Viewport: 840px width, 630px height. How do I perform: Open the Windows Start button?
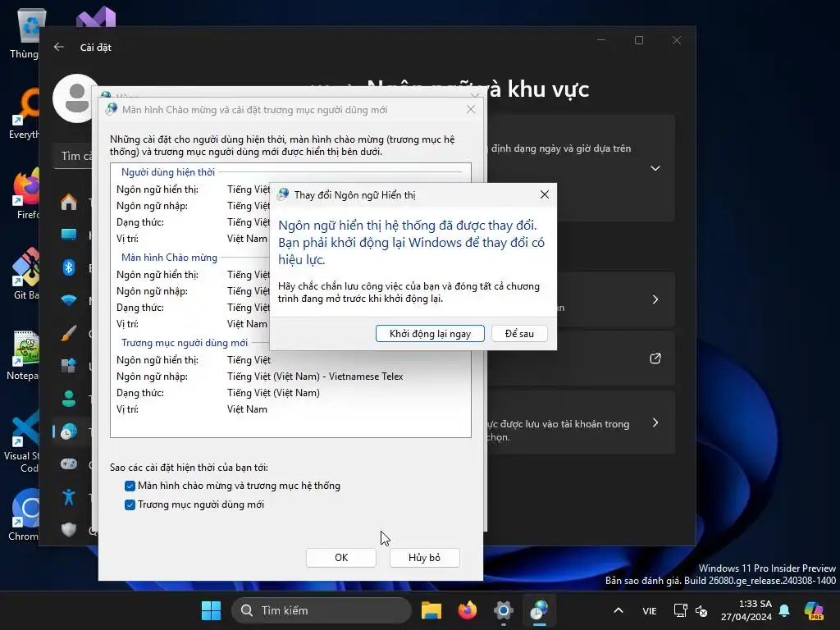coord(211,610)
